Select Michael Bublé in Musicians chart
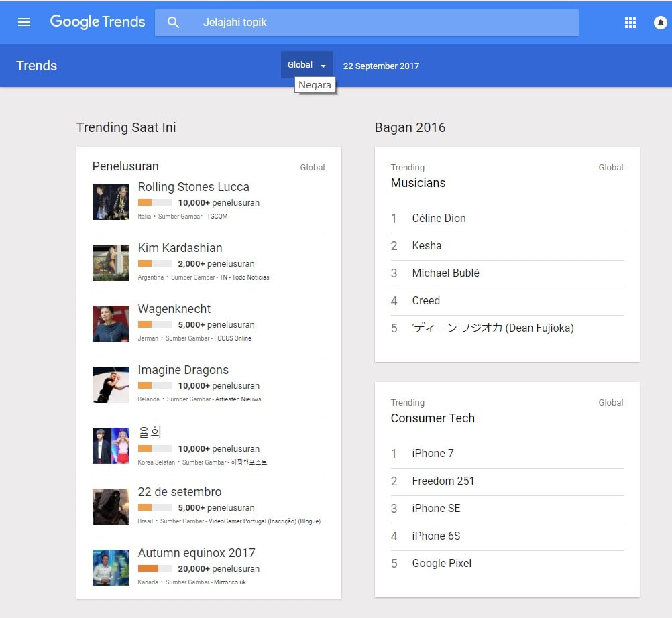The image size is (672, 618). (507, 273)
